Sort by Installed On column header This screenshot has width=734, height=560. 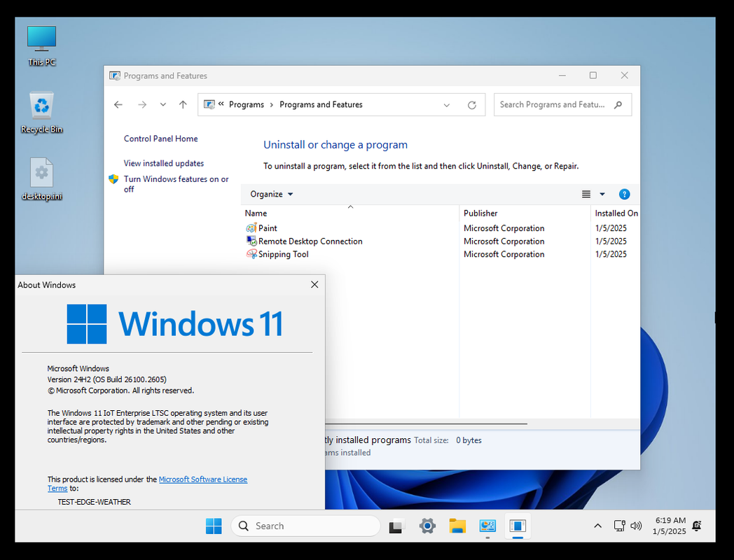click(616, 213)
